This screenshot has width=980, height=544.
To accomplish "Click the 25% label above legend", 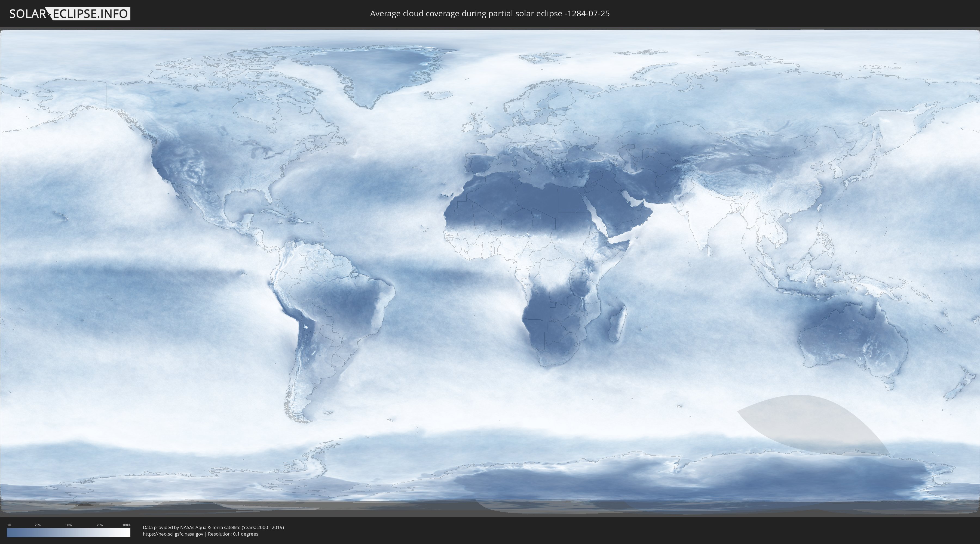I will 38,525.
